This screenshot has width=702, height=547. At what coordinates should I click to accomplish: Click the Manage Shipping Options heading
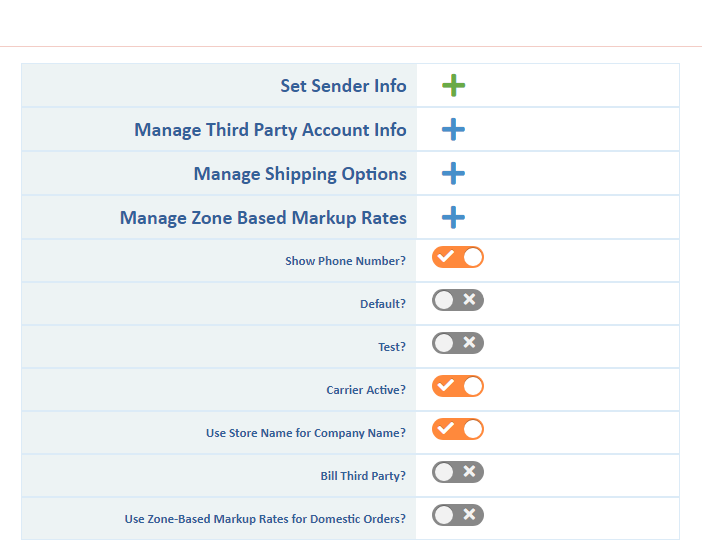click(300, 174)
